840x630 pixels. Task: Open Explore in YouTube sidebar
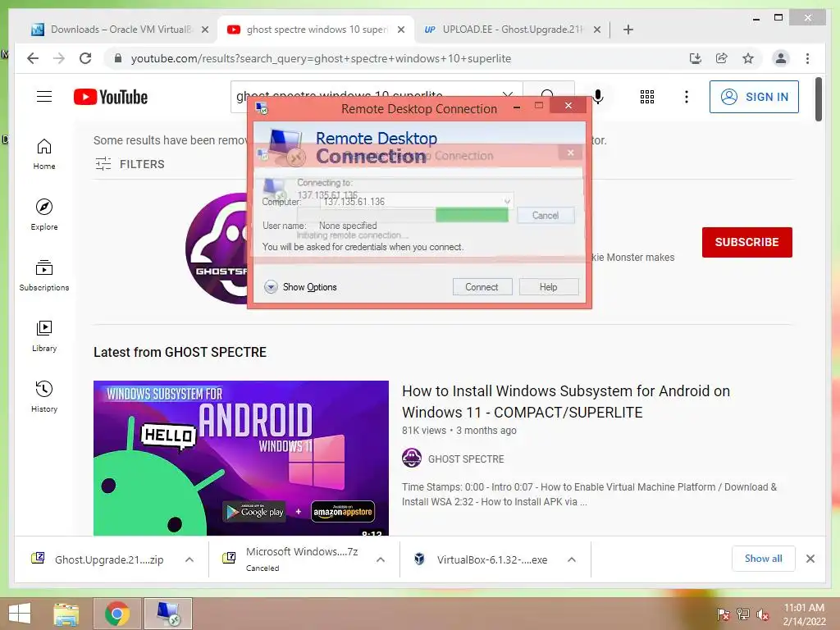(44, 215)
